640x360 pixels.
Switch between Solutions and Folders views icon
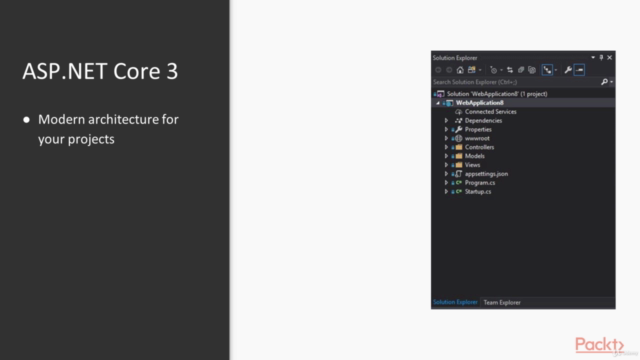point(472,70)
